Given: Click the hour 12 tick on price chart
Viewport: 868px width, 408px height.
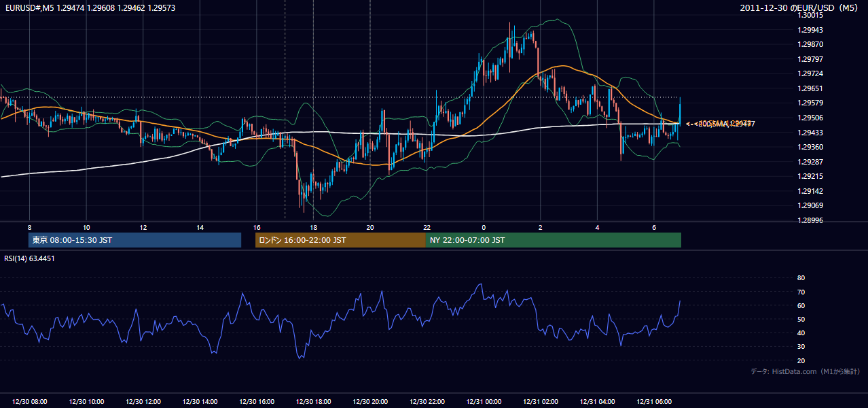Looking at the screenshot, I should coord(143,227).
